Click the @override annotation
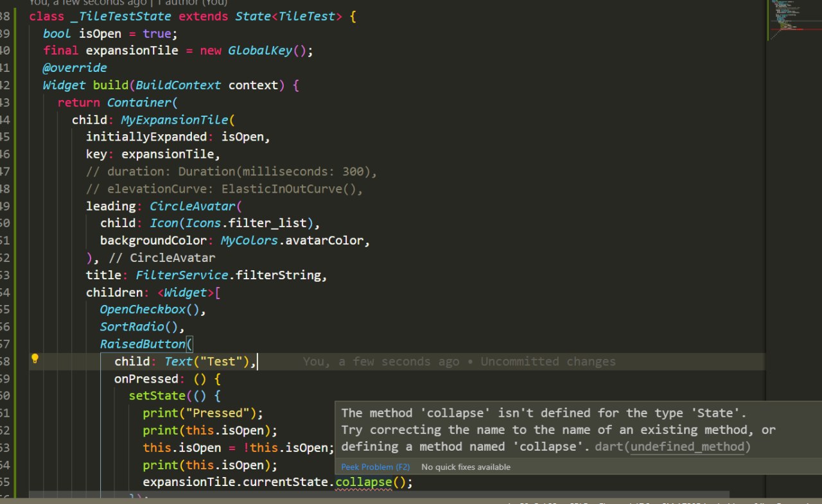This screenshot has height=504, width=822. (75, 67)
